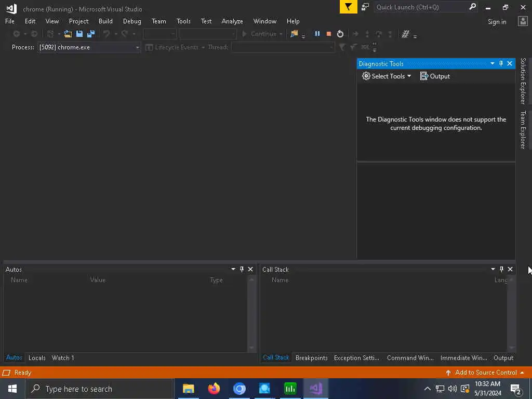The image size is (532, 399).
Task: Open Windows notification center icon
Action: click(x=516, y=389)
